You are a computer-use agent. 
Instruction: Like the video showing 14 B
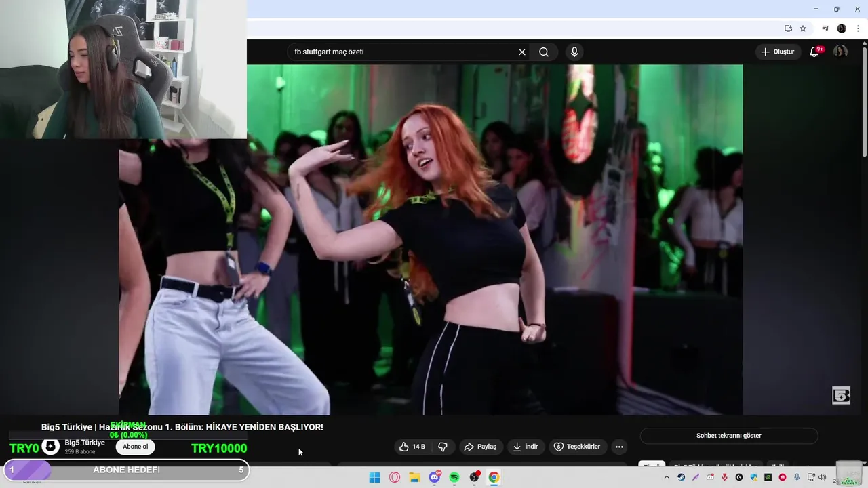point(412,447)
